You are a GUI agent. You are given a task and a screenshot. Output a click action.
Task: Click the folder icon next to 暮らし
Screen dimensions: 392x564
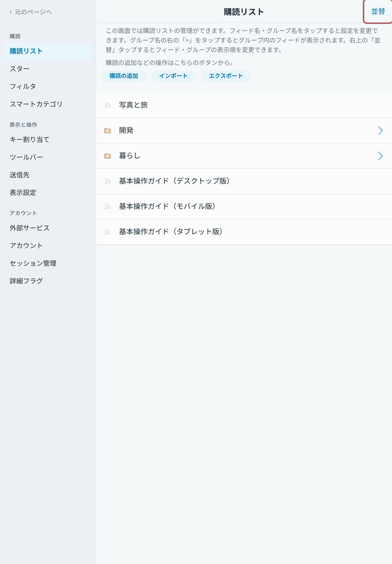pos(107,156)
